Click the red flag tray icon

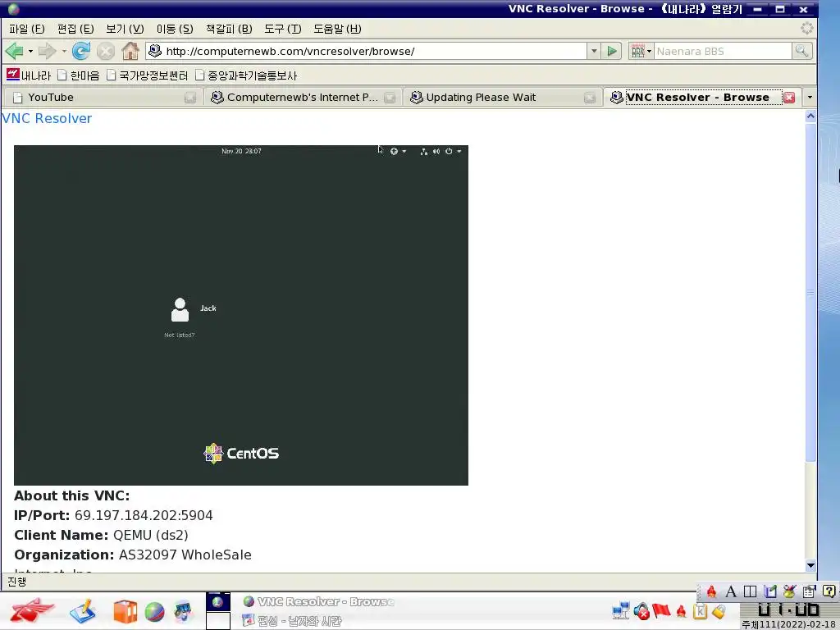pos(662,610)
